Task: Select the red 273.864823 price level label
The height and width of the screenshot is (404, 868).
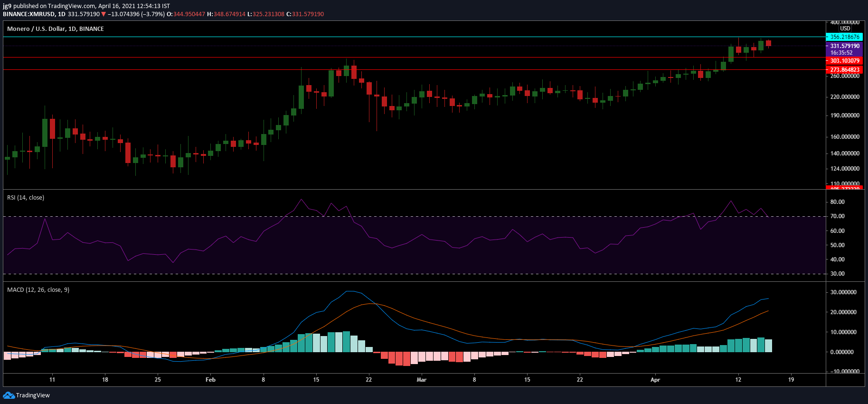Action: tap(844, 70)
